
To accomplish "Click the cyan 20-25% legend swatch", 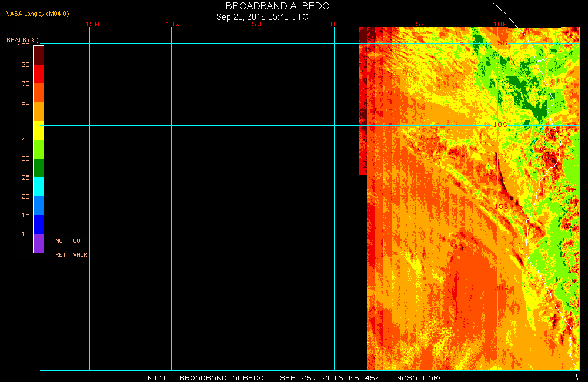I will pyautogui.click(x=38, y=187).
